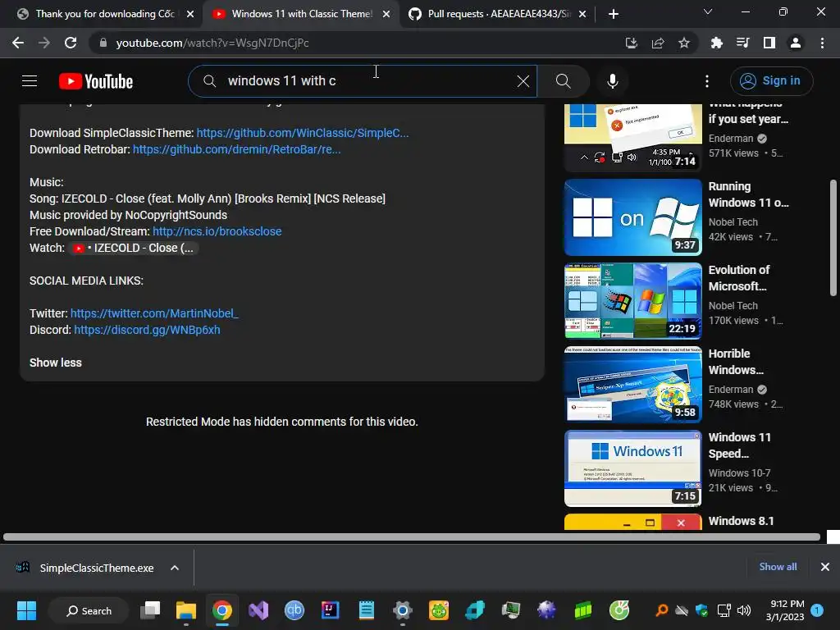Image resolution: width=840 pixels, height=630 pixels.
Task: Install app icon in the address bar
Action: click(x=631, y=43)
